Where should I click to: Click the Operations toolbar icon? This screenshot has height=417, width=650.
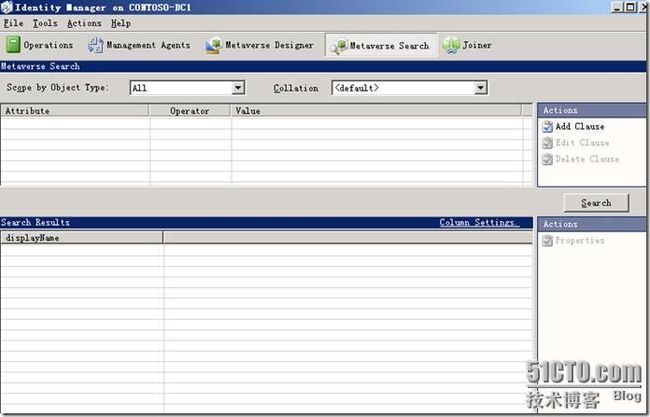coord(12,44)
